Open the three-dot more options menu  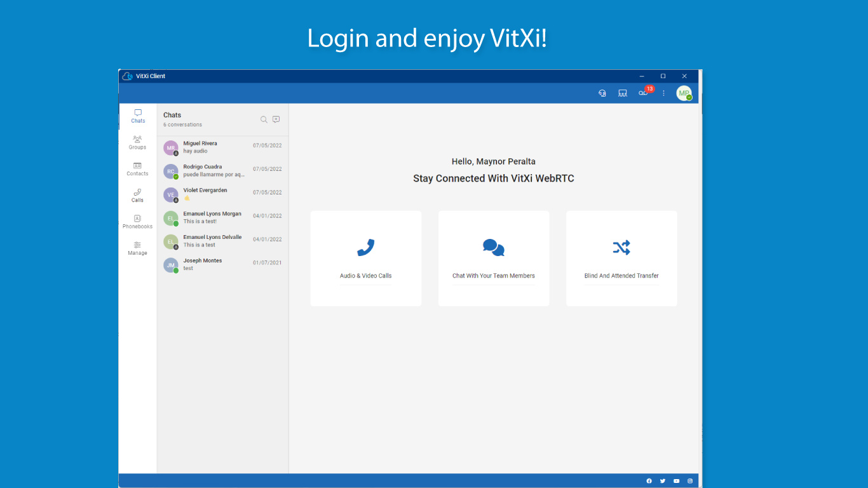click(x=663, y=93)
